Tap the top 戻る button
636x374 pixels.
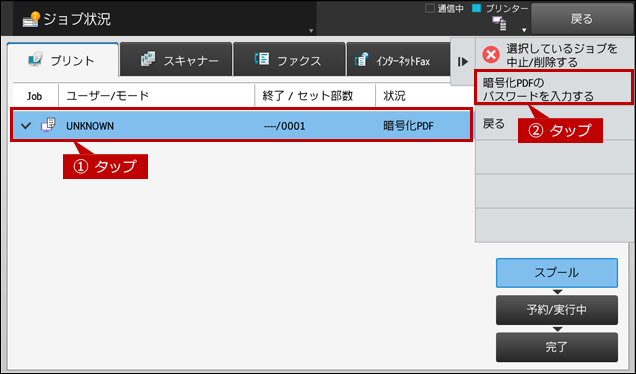(x=582, y=19)
